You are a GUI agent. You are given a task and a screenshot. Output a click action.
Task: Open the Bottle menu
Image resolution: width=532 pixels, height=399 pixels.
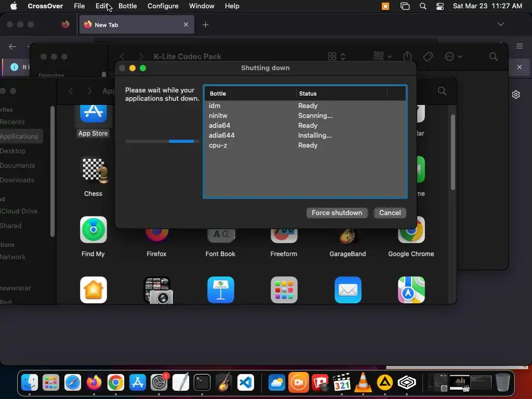click(128, 6)
